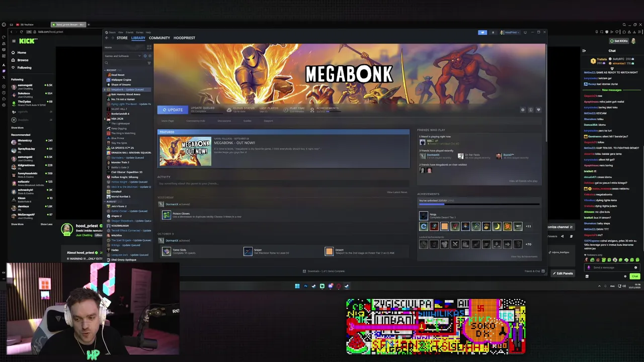Select NBA 2K26 in the library list

pyautogui.click(x=117, y=119)
